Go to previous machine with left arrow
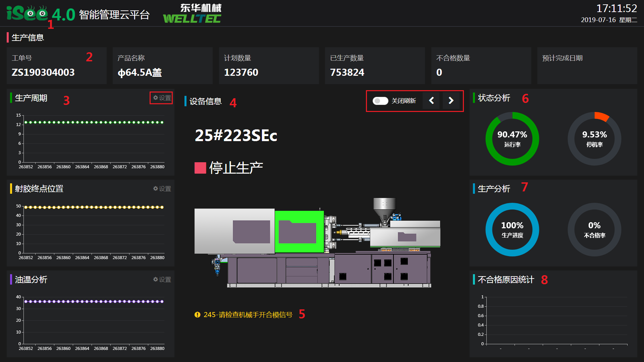This screenshot has width=644, height=362. [431, 101]
